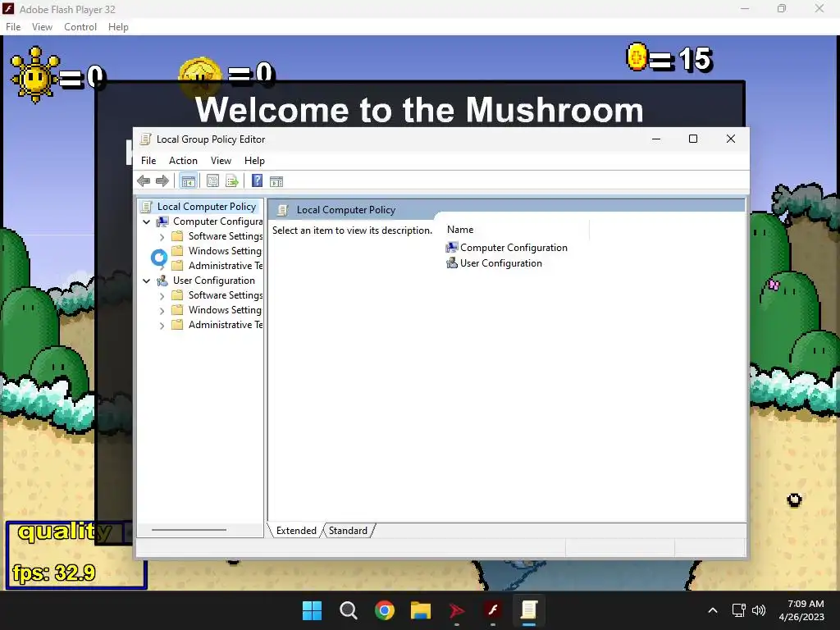This screenshot has width=840, height=630.
Task: Click the Local Group Policy Editor title bar icon
Action: (x=145, y=139)
